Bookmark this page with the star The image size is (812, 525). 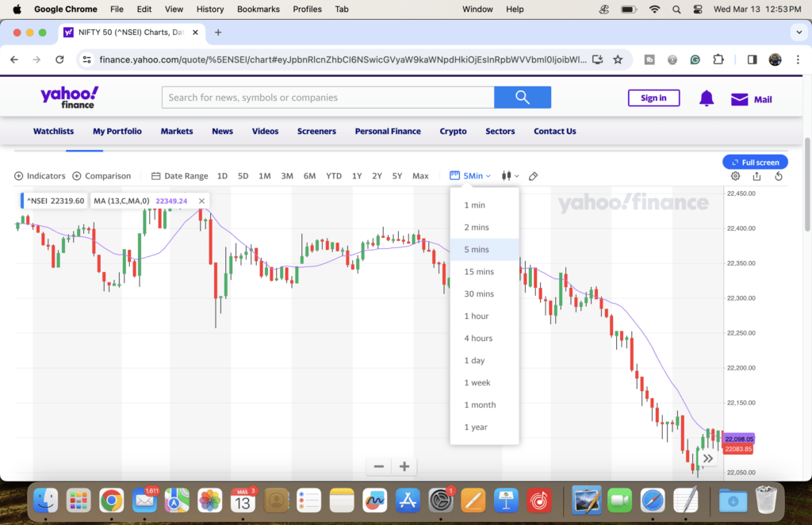(x=618, y=59)
